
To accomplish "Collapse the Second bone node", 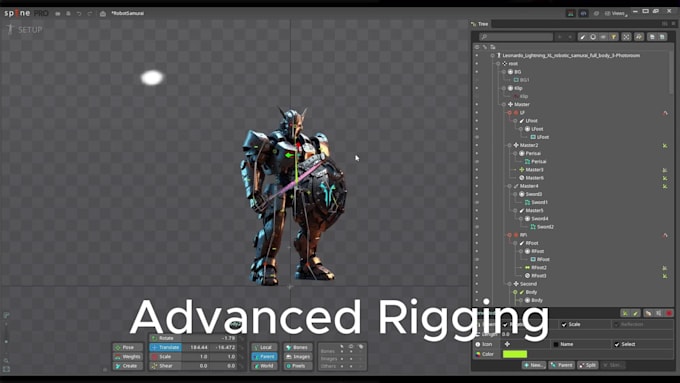I will pyautogui.click(x=509, y=284).
